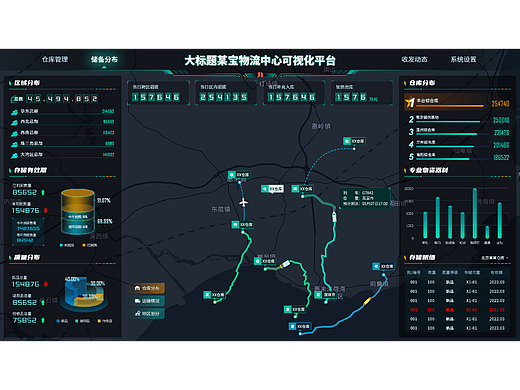The image size is (520, 390).
Task: Click the star rank-1 badge for 丰台综合库
Action: pos(410,102)
